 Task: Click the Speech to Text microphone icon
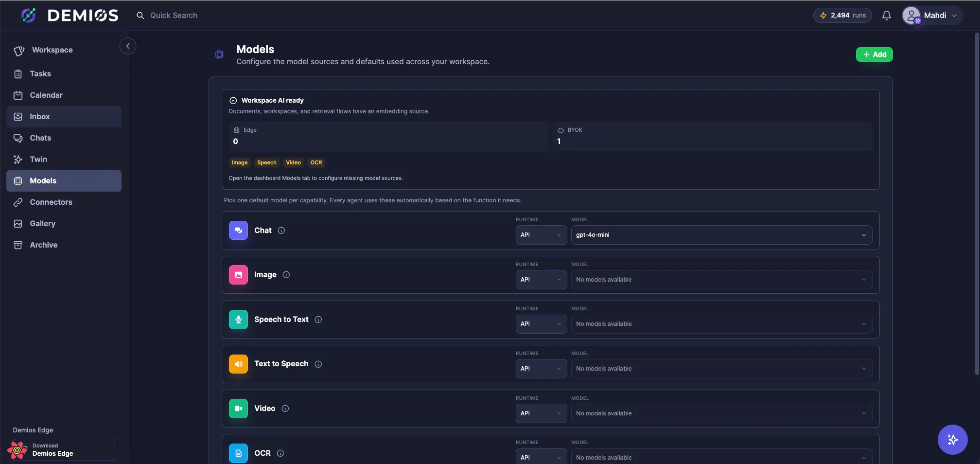coord(238,320)
